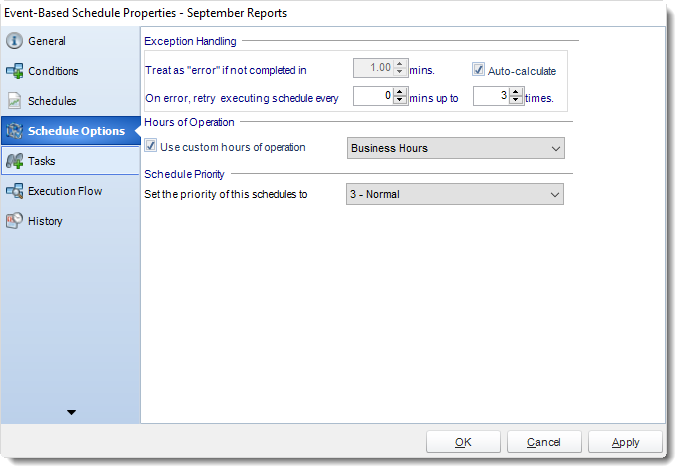This screenshot has width=682, height=473.
Task: Expand more sidebar items with down arrow
Action: (x=71, y=412)
